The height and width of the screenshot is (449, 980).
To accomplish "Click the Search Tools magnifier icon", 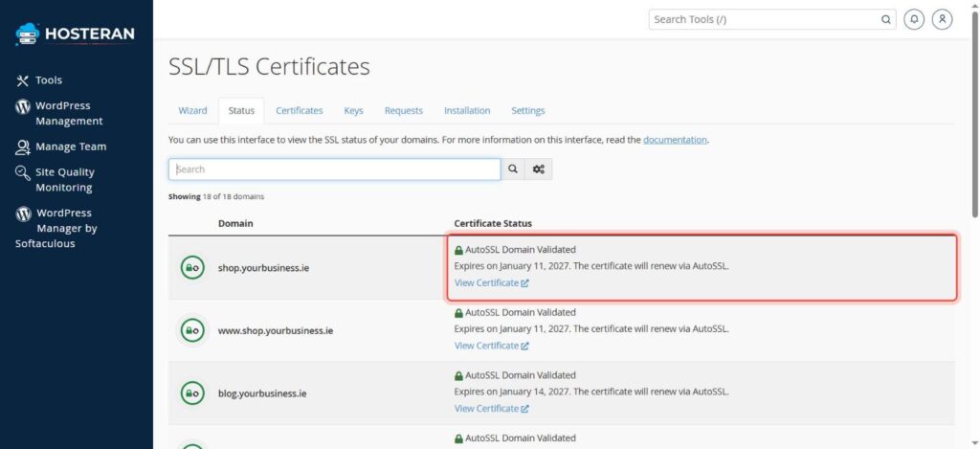I will 885,19.
